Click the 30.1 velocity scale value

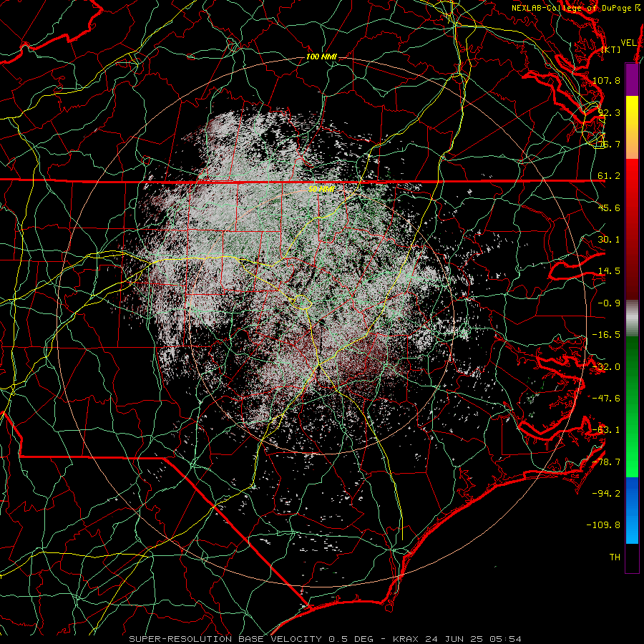(609, 239)
